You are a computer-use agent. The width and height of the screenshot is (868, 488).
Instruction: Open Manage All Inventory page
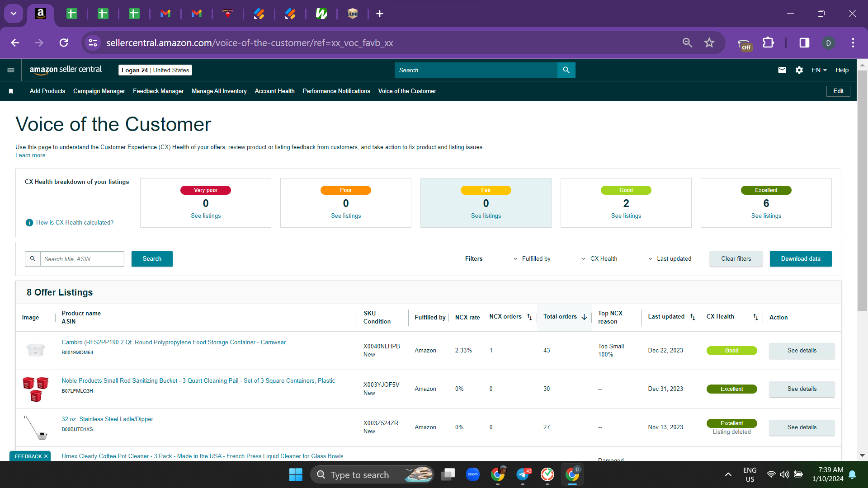point(219,91)
